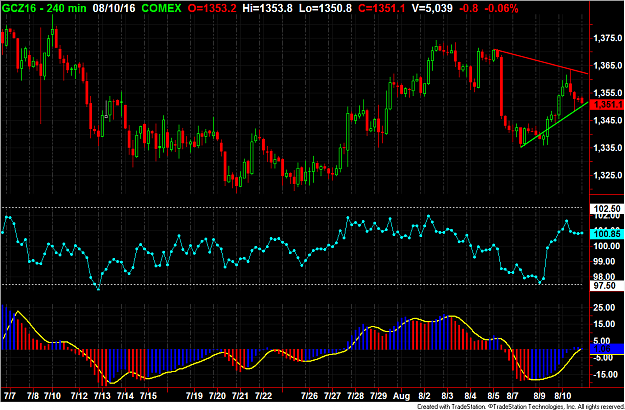Click the 8/10 date axis label
Screen dimensions: 625x410
(x=562, y=397)
